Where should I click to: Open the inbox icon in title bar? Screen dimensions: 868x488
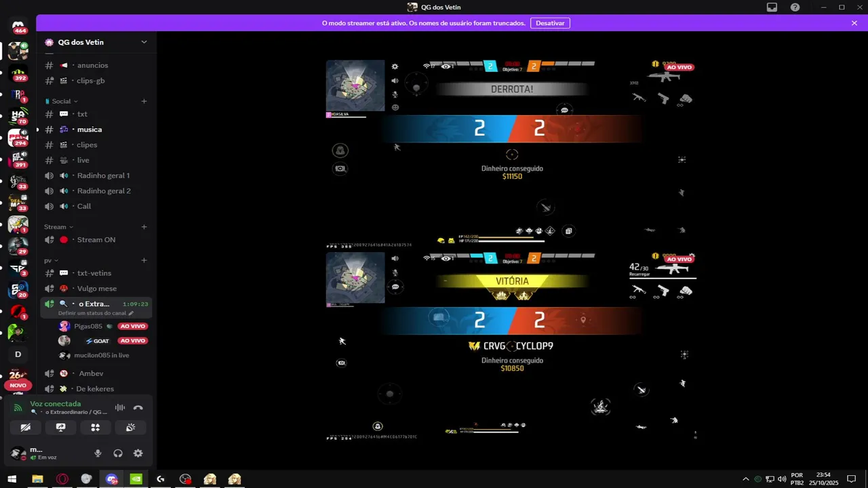[772, 7]
